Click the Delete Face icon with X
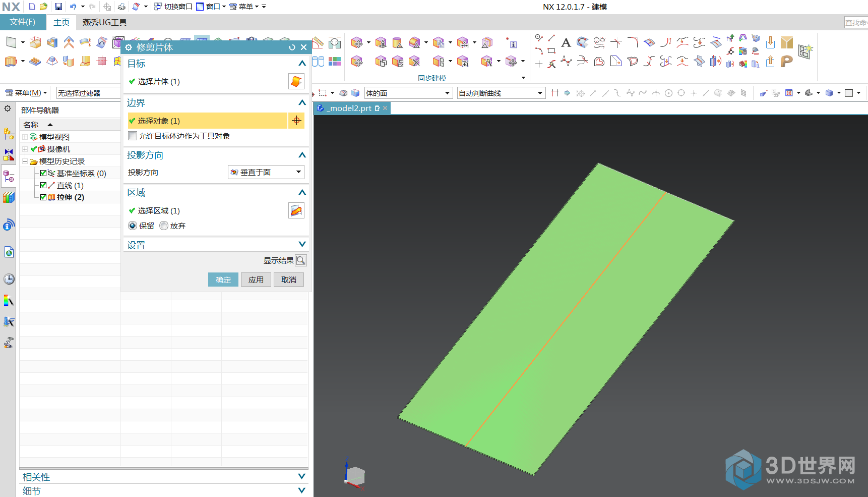Image resolution: width=868 pixels, height=497 pixels. [414, 62]
